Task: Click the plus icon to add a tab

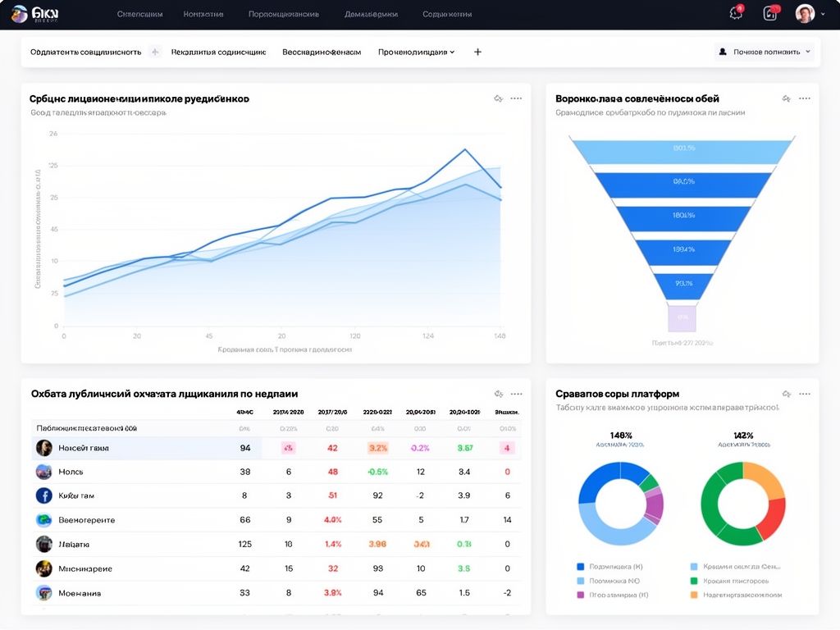Action: (x=478, y=52)
